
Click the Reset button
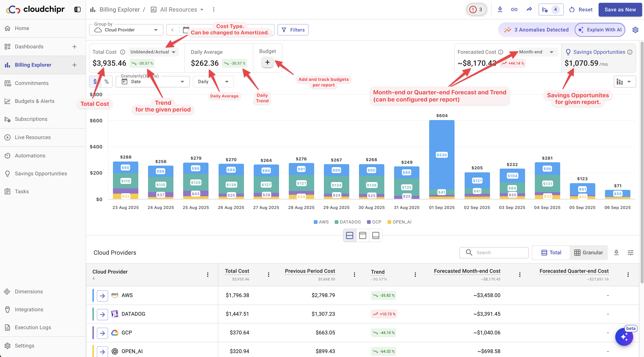pyautogui.click(x=581, y=10)
